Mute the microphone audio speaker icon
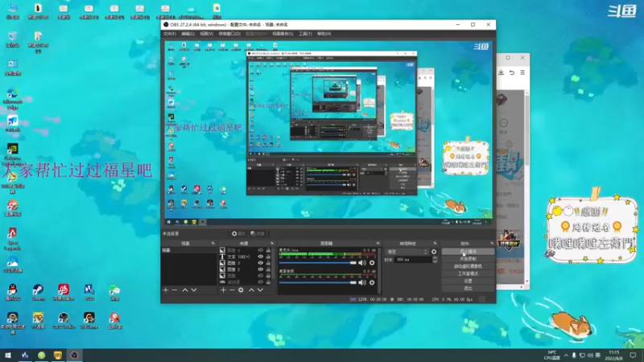This screenshot has width=644, height=362. pos(361,263)
